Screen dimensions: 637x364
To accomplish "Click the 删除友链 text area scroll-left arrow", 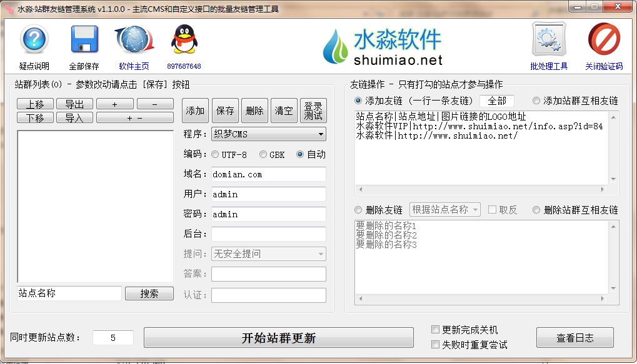I will (x=360, y=298).
